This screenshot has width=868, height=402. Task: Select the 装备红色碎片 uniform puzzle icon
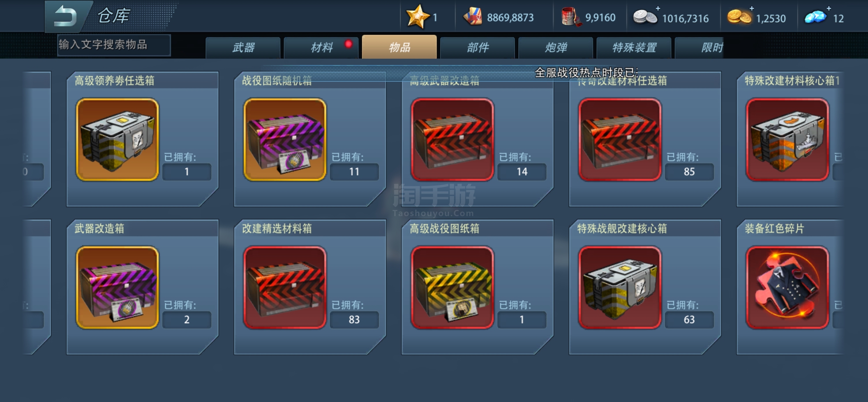pyautogui.click(x=787, y=287)
